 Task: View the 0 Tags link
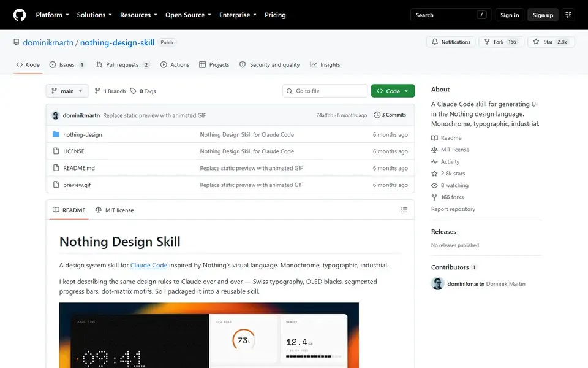pyautogui.click(x=143, y=91)
